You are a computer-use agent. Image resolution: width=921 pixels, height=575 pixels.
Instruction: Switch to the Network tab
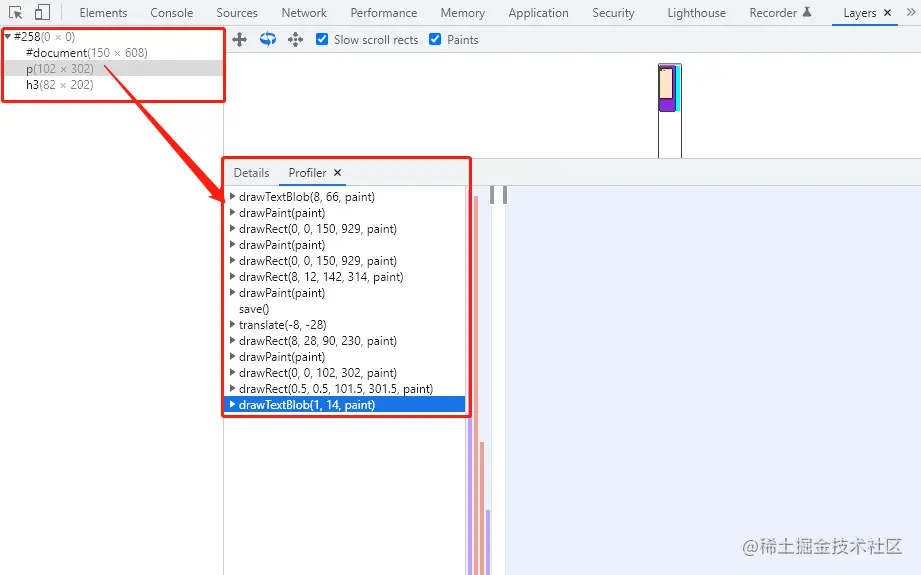coord(304,12)
